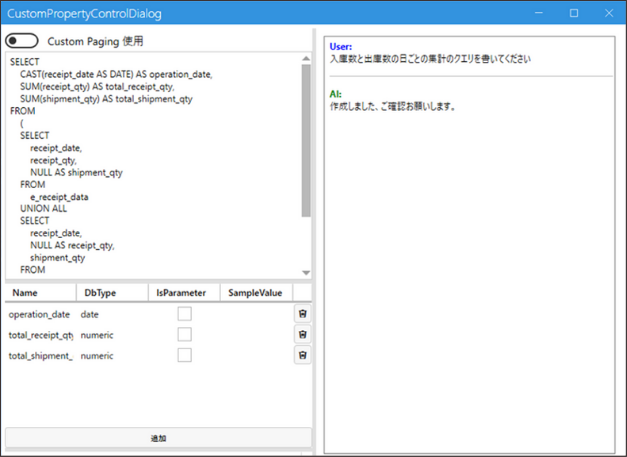
Task: Delete the operation_date row with trash icon
Action: coord(303,314)
